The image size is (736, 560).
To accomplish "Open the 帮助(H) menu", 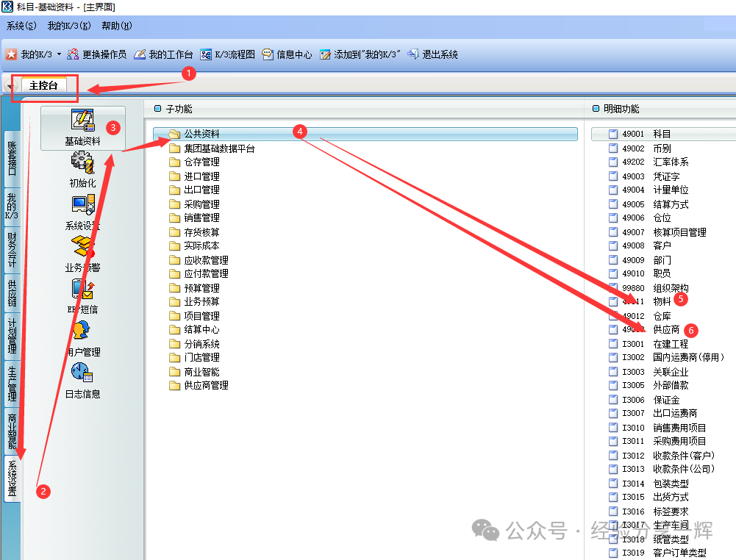I will click(x=116, y=26).
